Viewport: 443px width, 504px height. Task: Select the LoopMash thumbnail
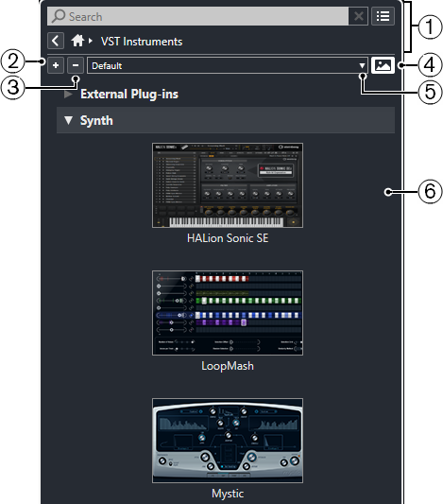point(228,313)
